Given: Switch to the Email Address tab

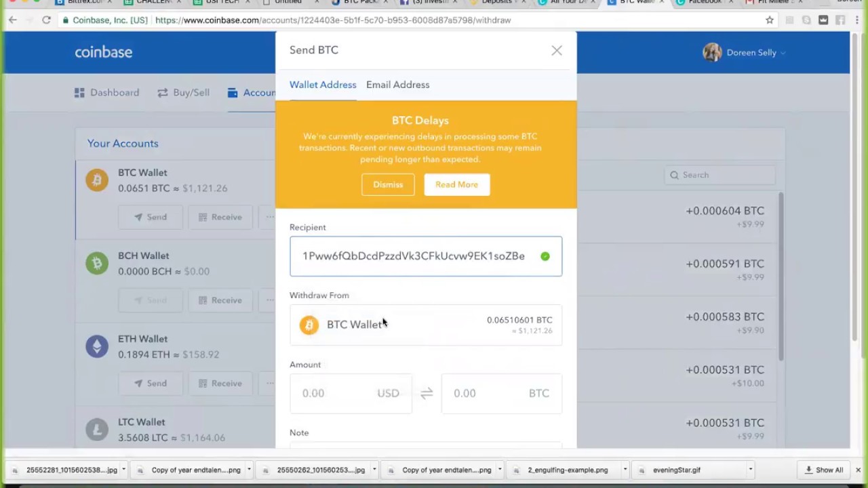Looking at the screenshot, I should [397, 85].
